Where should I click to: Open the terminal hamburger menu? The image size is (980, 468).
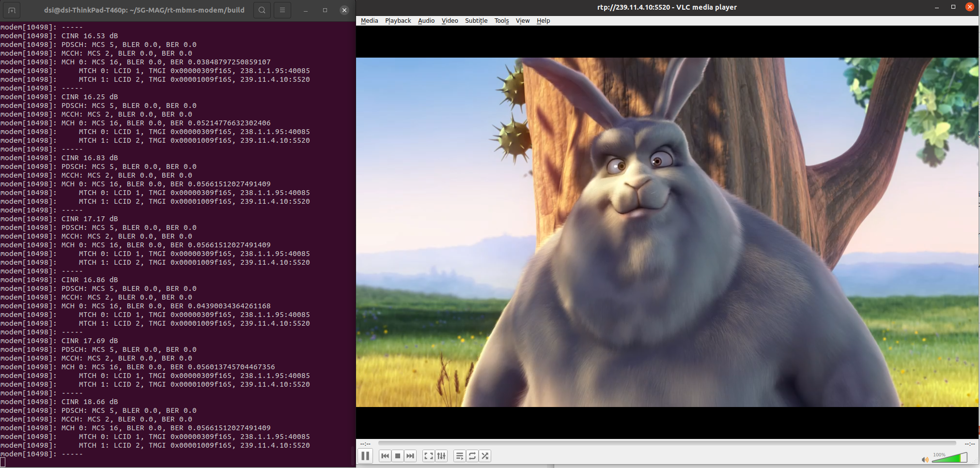282,10
